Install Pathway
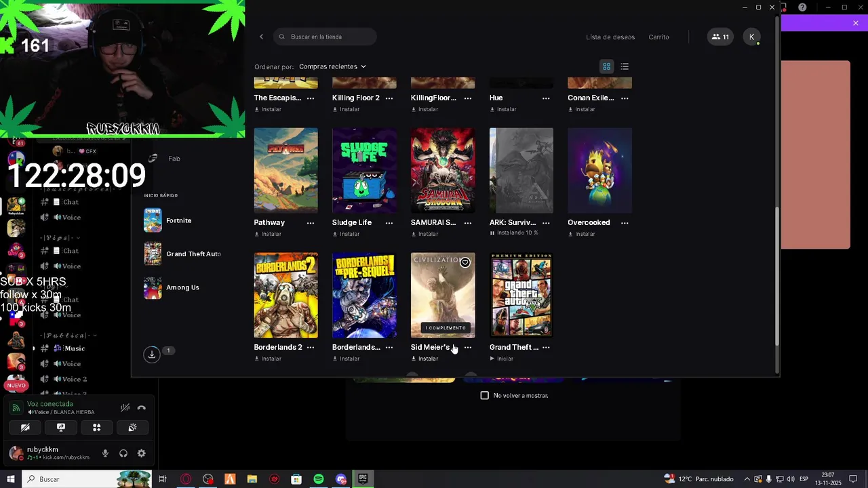Image resolution: width=868 pixels, height=488 pixels. tap(268, 234)
